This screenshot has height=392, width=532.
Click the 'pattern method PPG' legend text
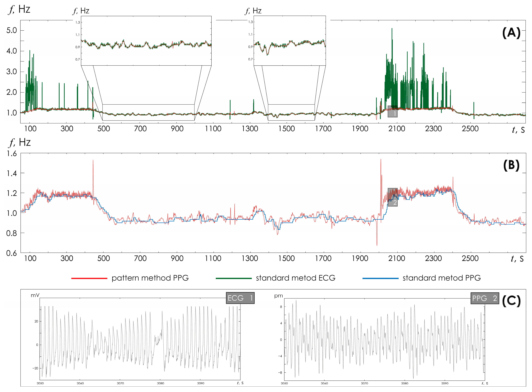click(x=150, y=278)
